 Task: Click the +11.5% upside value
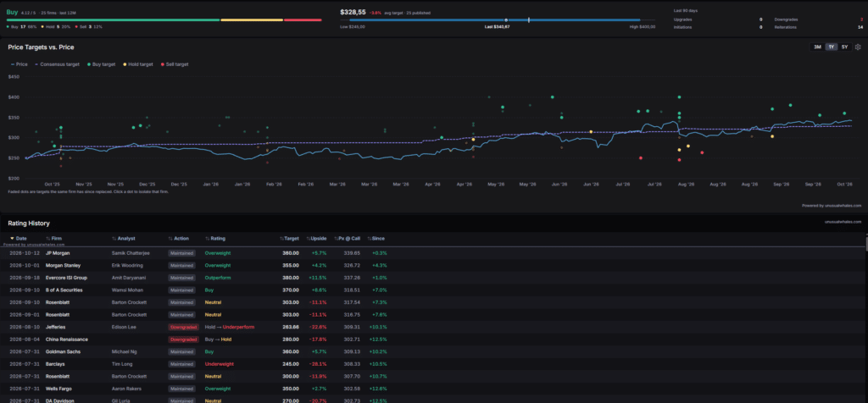(319, 278)
